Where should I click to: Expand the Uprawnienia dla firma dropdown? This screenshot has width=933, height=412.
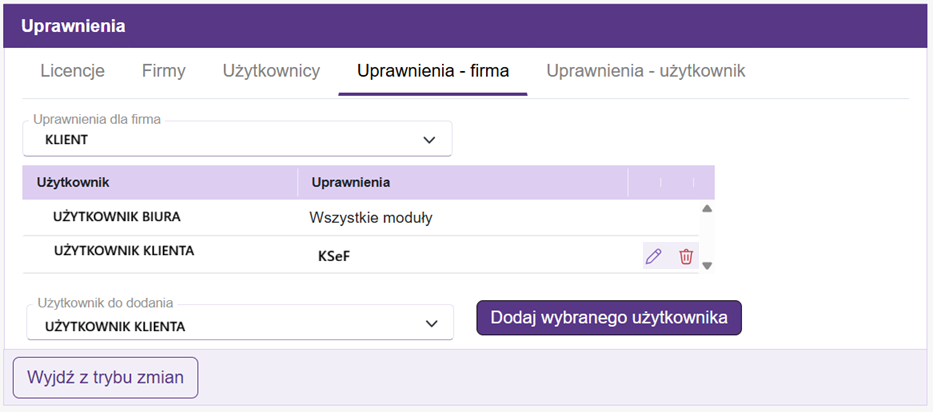pyautogui.click(x=237, y=140)
